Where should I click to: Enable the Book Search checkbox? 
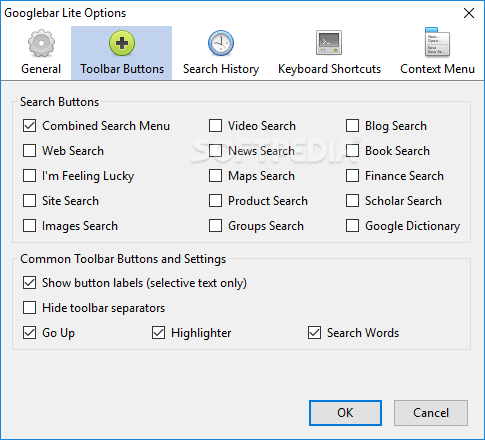(352, 151)
